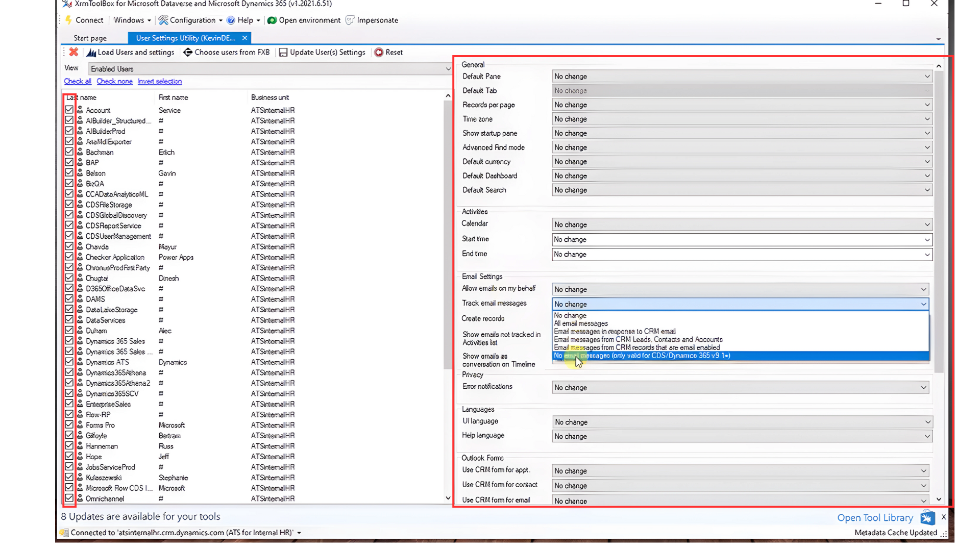Click user icon beside Account row
980x551 pixels.
tap(80, 110)
